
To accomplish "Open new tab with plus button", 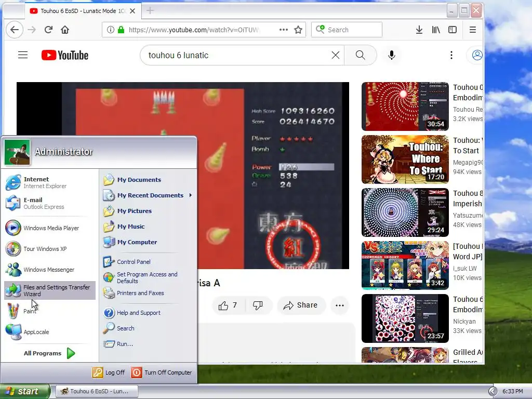I will click(150, 10).
